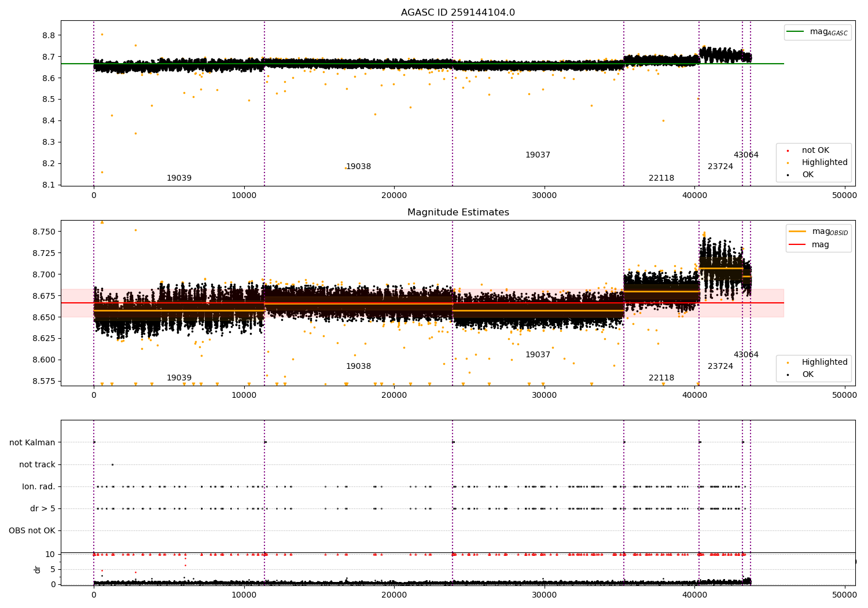This screenshot has height=608, width=868.
Task: Click the 8.3 y-axis tick label
Action: (49, 142)
